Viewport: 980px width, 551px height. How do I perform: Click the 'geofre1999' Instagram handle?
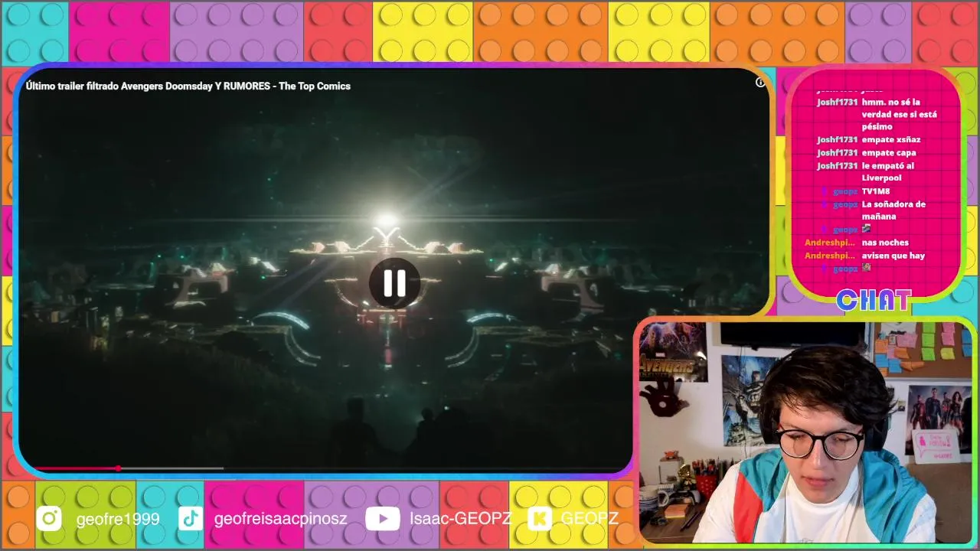pyautogui.click(x=118, y=519)
